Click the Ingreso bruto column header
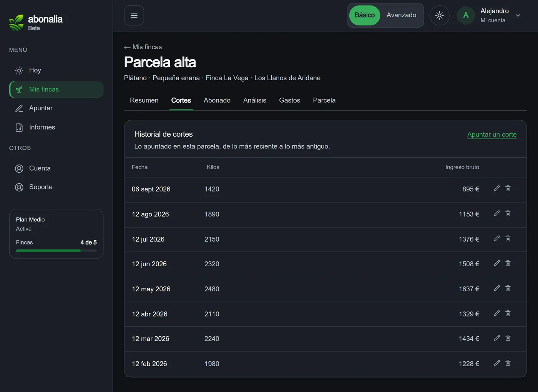Image resolution: width=538 pixels, height=392 pixels. tap(462, 167)
